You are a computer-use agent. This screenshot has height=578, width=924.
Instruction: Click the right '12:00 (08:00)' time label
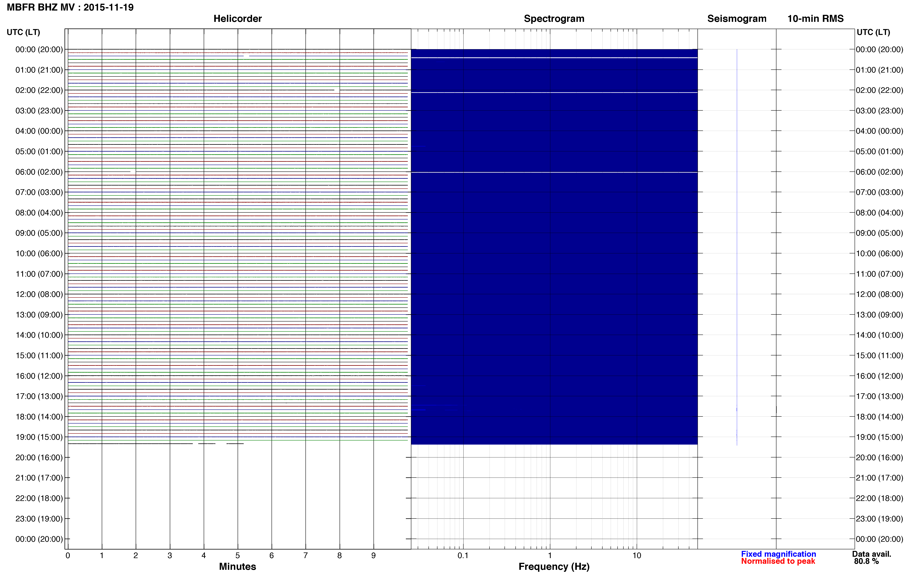click(x=879, y=294)
